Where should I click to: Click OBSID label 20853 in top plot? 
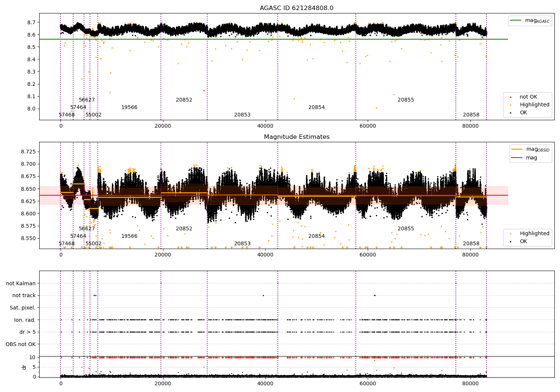(242, 115)
